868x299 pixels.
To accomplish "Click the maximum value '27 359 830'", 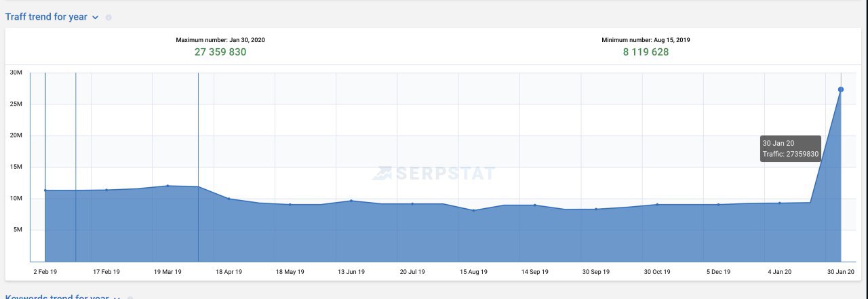I will pyautogui.click(x=220, y=52).
